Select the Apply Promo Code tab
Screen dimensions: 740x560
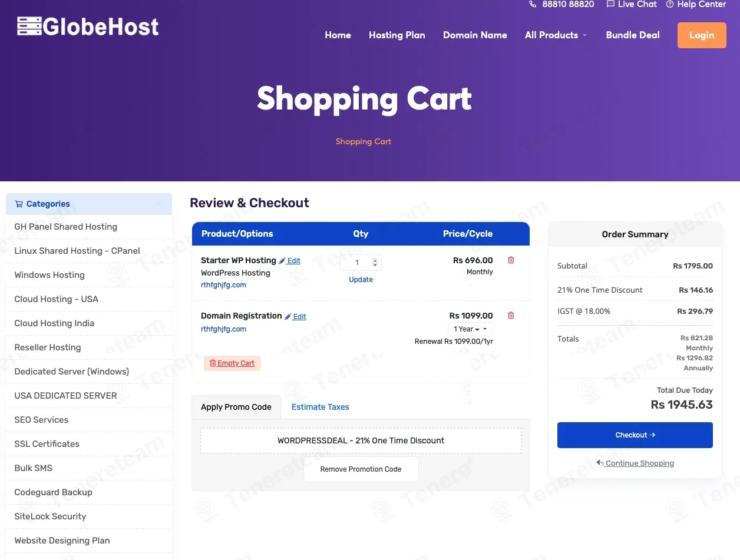click(x=236, y=407)
